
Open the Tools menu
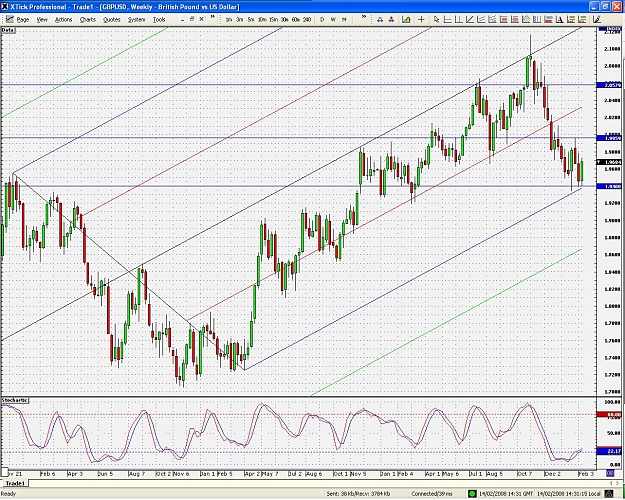pos(159,19)
